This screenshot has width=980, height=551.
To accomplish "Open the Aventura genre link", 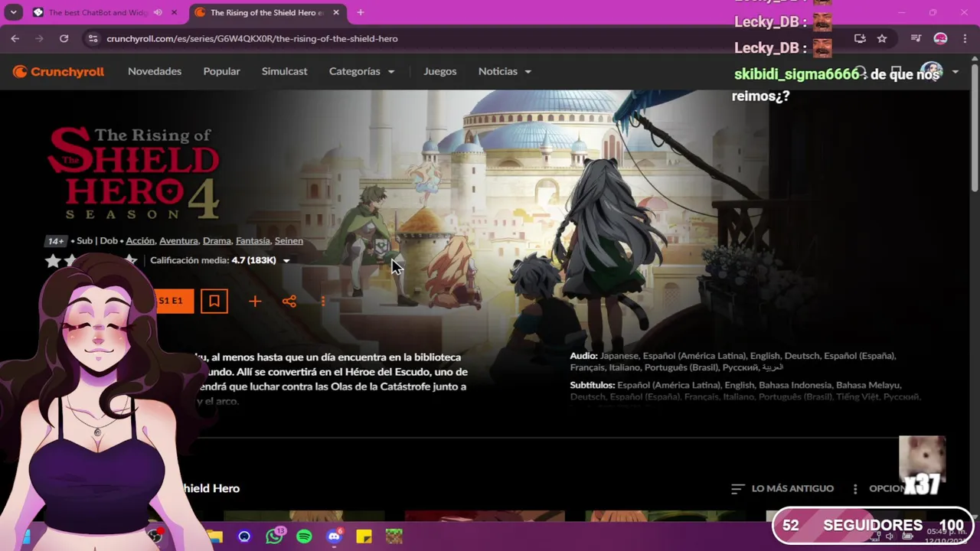I will coord(178,240).
